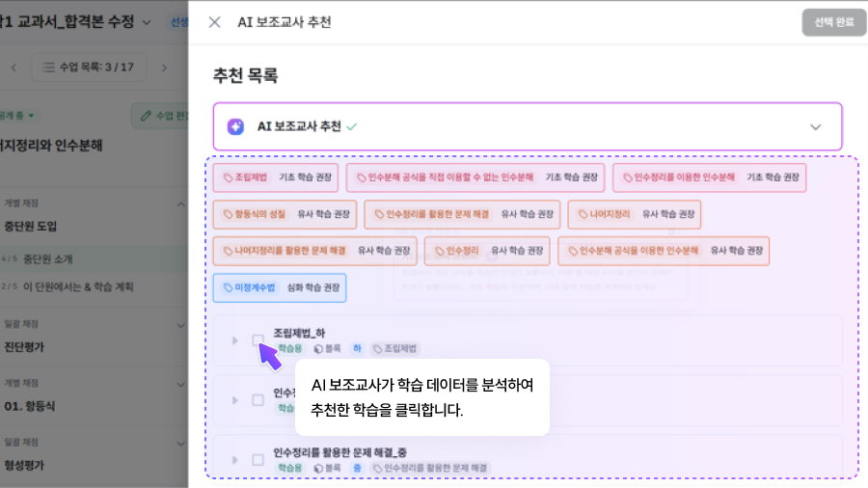This screenshot has width=868, height=488.
Task: Click the tag icon on 미정계수법 chip
Action: pyautogui.click(x=228, y=287)
